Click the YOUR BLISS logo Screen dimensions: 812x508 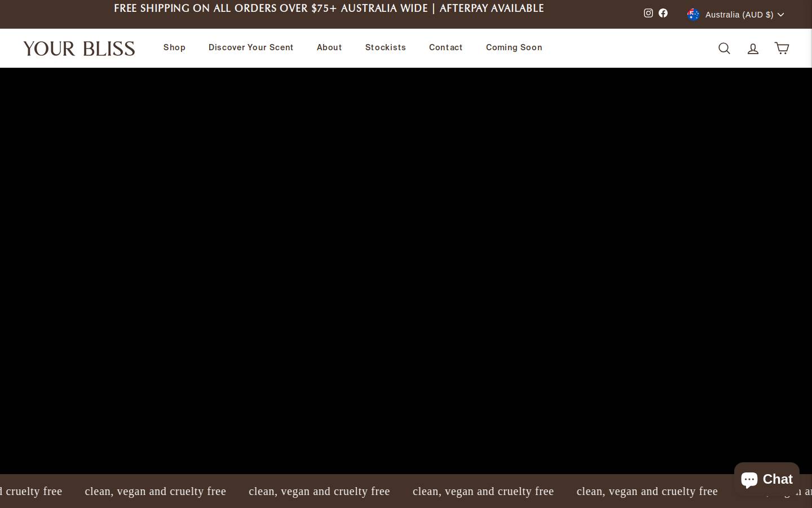click(79, 49)
